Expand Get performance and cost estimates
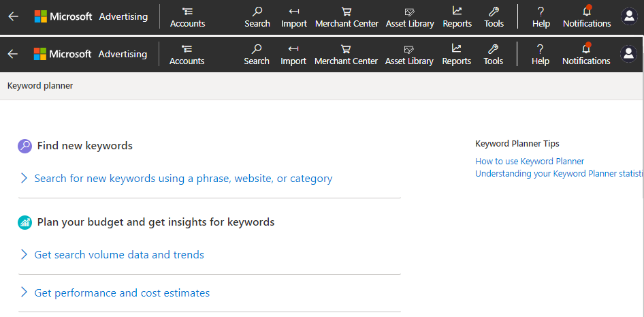The width and height of the screenshot is (644, 317). 121,293
